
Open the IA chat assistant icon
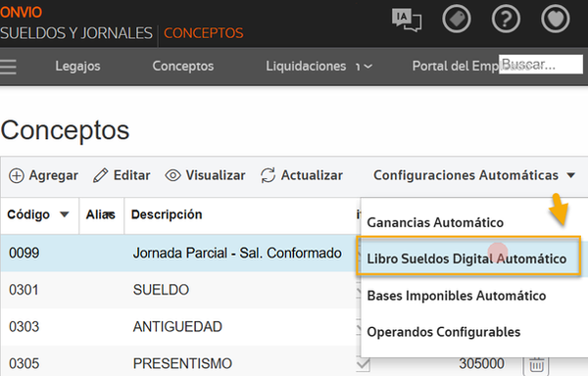click(x=407, y=20)
